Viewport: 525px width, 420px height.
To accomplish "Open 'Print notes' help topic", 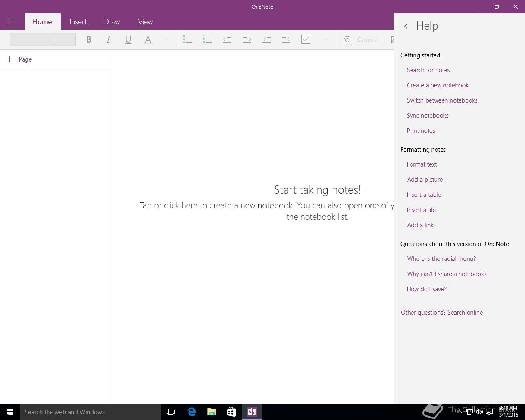I will pyautogui.click(x=421, y=131).
